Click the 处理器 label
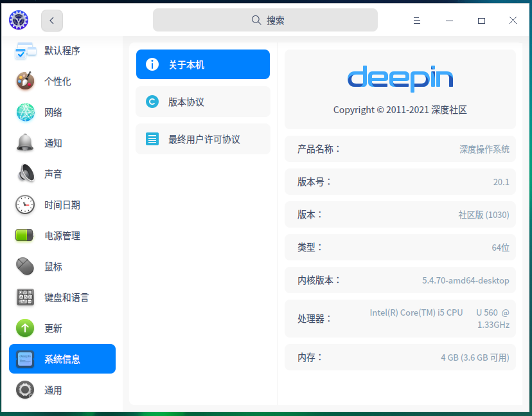The height and width of the screenshot is (416, 532). (x=315, y=318)
